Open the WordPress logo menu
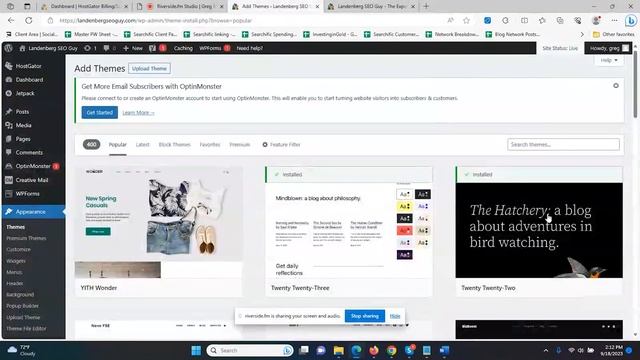The height and width of the screenshot is (360, 640). click(x=9, y=48)
